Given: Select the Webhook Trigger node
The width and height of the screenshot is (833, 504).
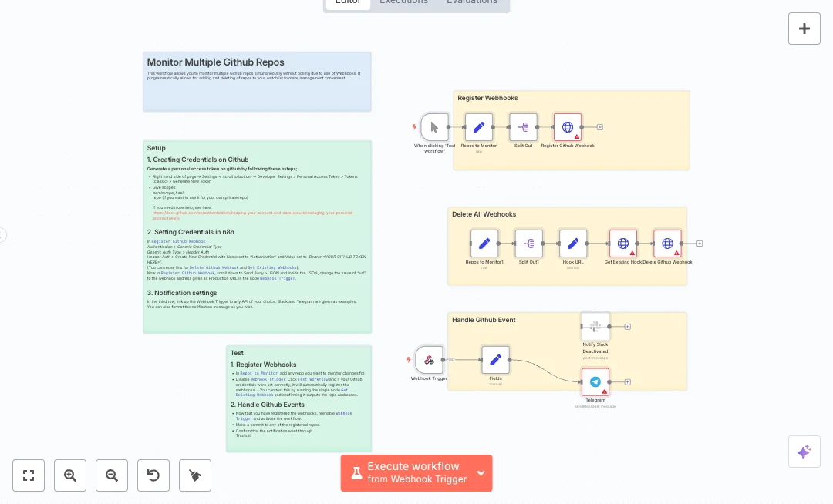Looking at the screenshot, I should 429,359.
